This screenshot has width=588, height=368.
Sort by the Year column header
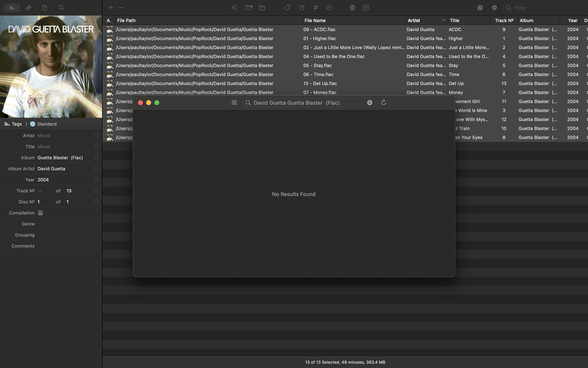(x=570, y=20)
